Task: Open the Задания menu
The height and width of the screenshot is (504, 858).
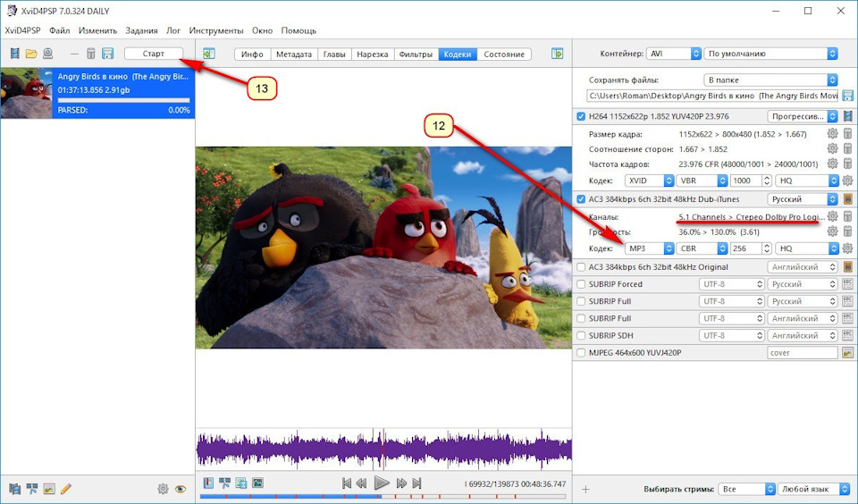Action: click(x=141, y=30)
